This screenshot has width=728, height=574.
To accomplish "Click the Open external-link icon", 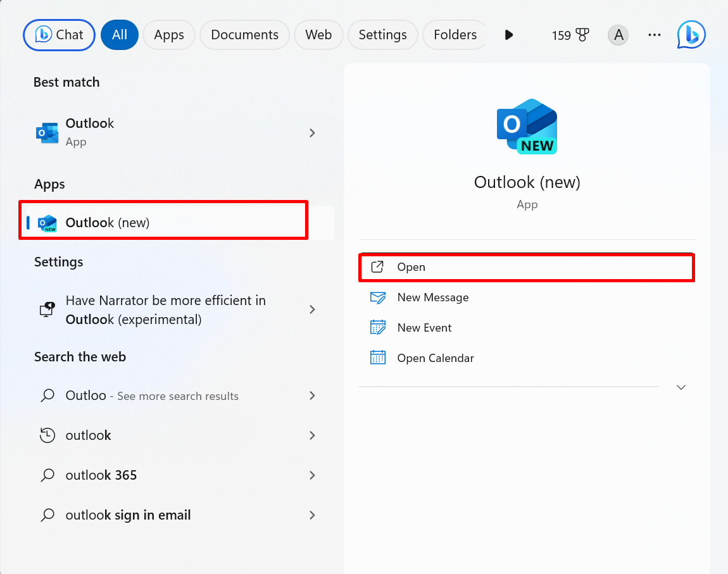I will tap(377, 267).
